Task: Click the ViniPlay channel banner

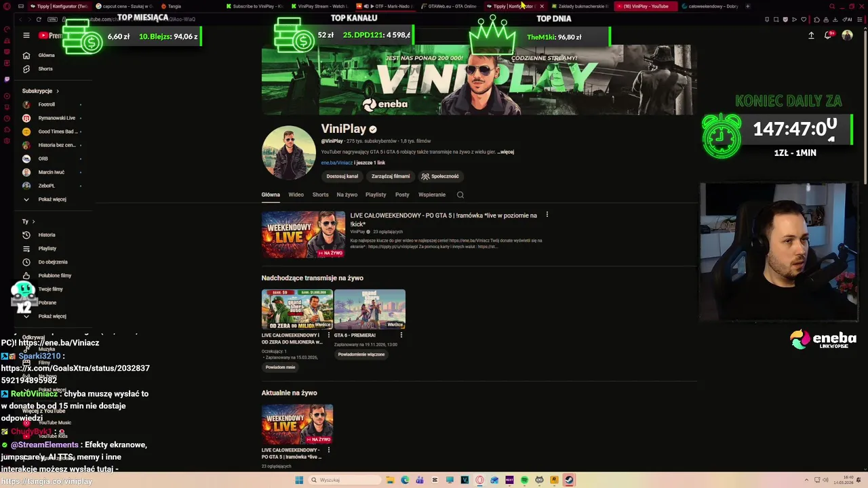Action: 479,80
